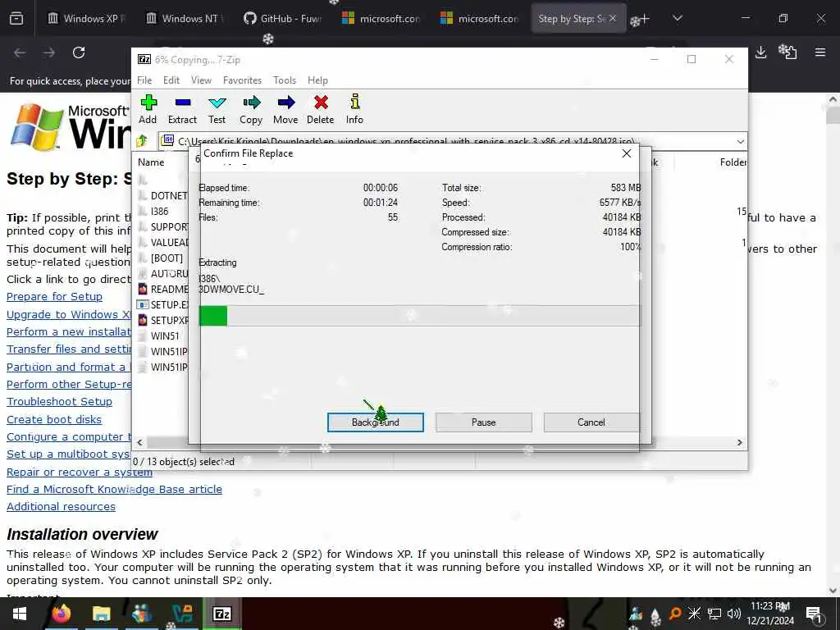Open the Edit menu in 7-Zip

(x=171, y=80)
